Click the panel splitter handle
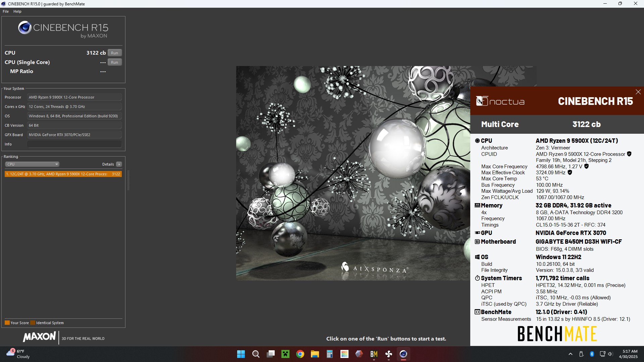Viewport: 644px width, 362px height. click(x=128, y=180)
